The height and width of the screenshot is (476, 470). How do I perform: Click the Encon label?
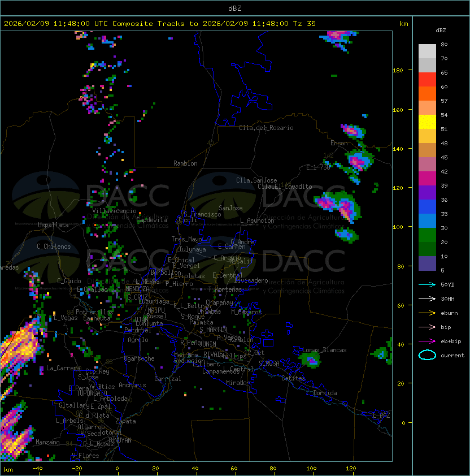tap(339, 143)
